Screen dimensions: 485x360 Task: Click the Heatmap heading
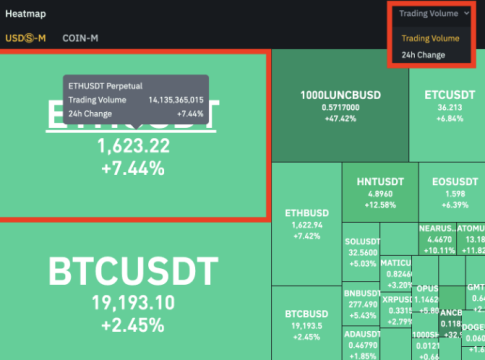[x=26, y=14]
